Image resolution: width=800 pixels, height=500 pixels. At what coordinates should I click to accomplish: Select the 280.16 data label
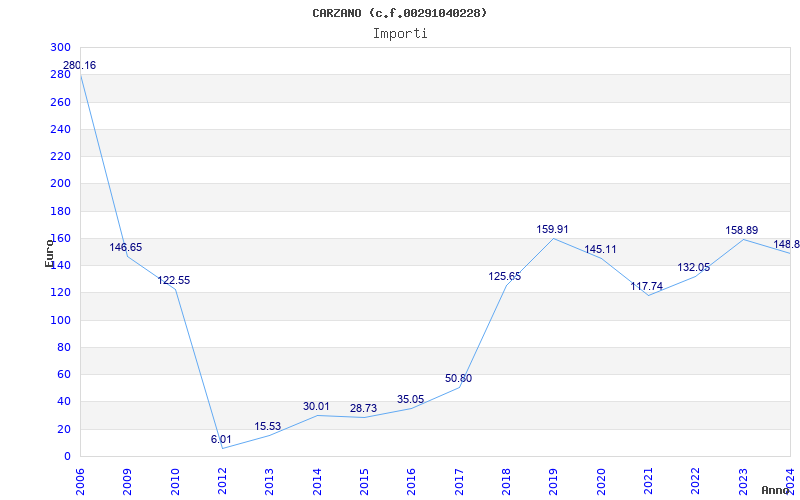click(x=79, y=65)
